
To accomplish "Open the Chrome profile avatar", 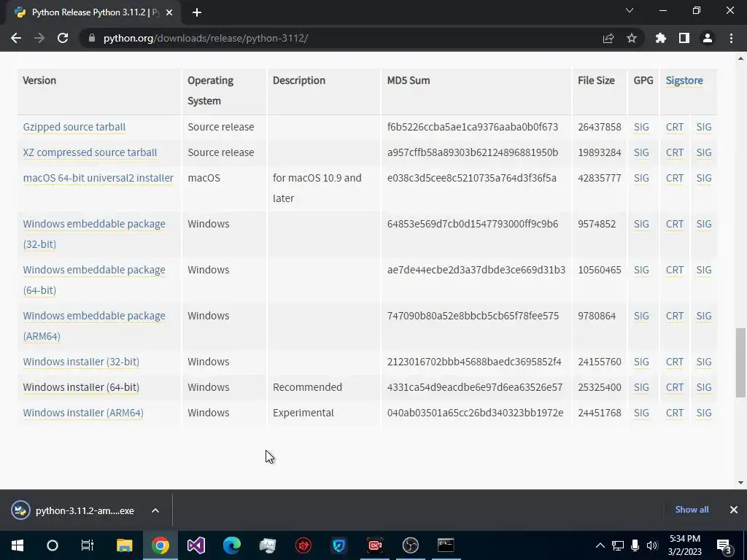I will click(x=708, y=38).
